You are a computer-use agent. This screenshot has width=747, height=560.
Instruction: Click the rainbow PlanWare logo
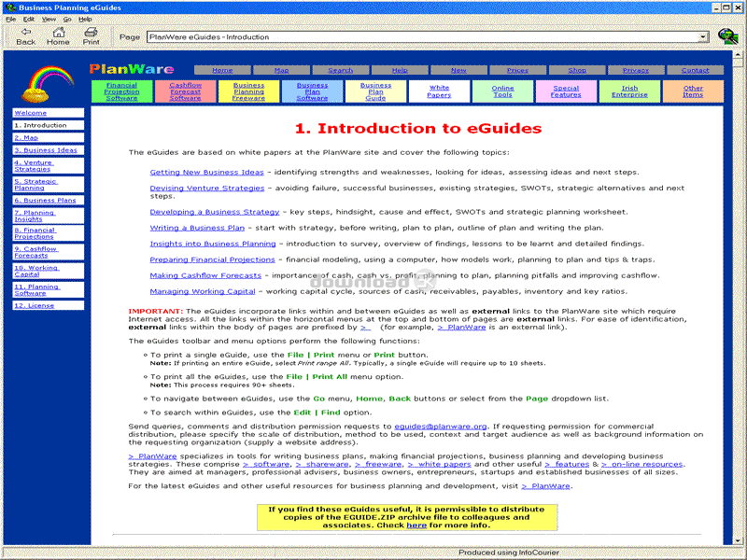click(47, 83)
